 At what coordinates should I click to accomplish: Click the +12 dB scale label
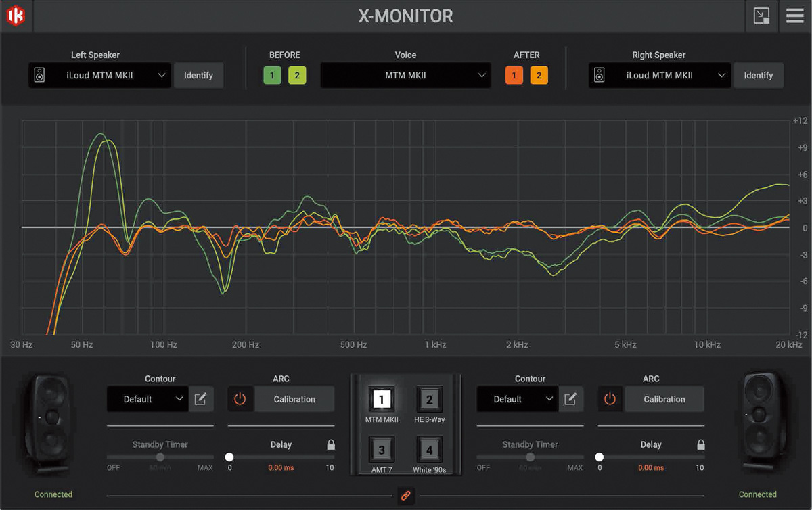800,121
